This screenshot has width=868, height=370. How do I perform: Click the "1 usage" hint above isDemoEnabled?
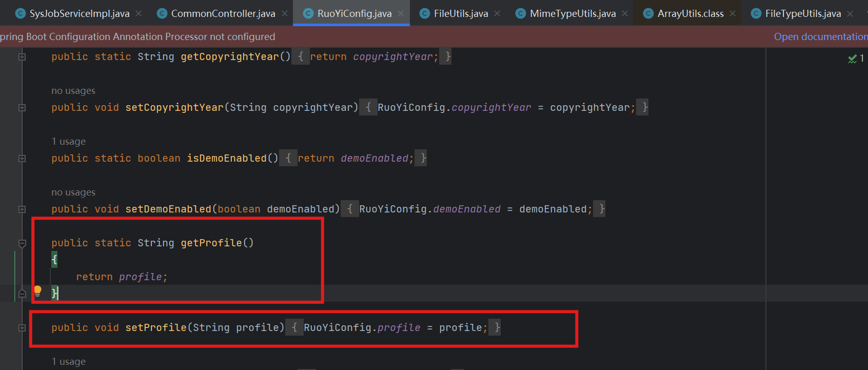click(69, 142)
